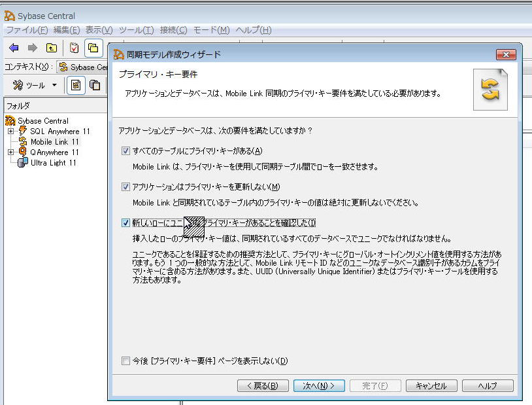Open the 表示(V) menu
The image size is (532, 405).
[99, 30]
